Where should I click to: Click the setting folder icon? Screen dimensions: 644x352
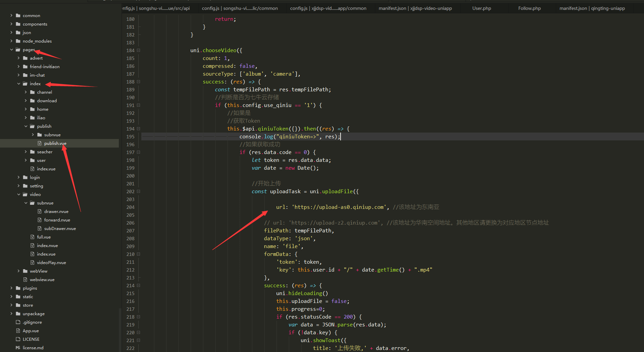point(25,186)
